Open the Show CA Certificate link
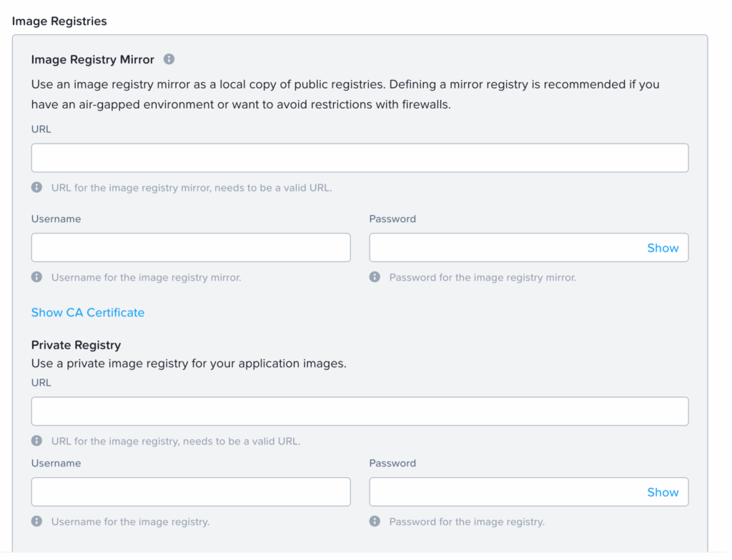The height and width of the screenshot is (560, 732). point(88,313)
